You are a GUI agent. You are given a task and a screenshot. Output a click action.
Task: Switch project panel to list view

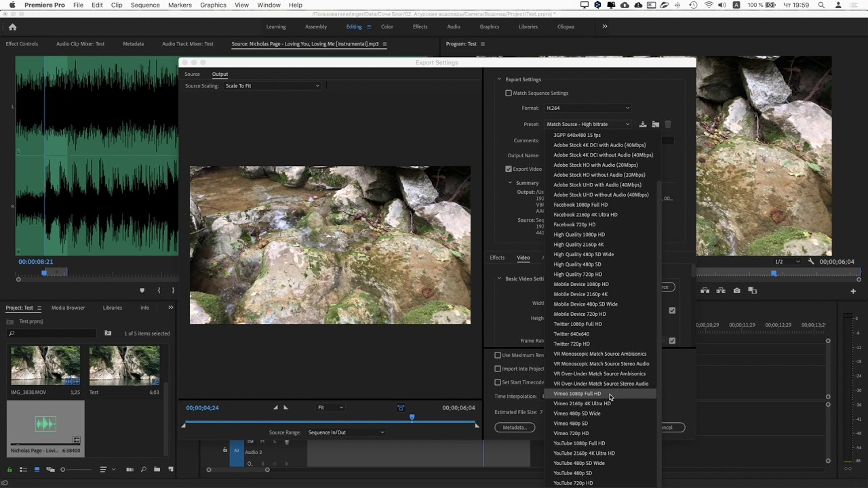(x=22, y=470)
